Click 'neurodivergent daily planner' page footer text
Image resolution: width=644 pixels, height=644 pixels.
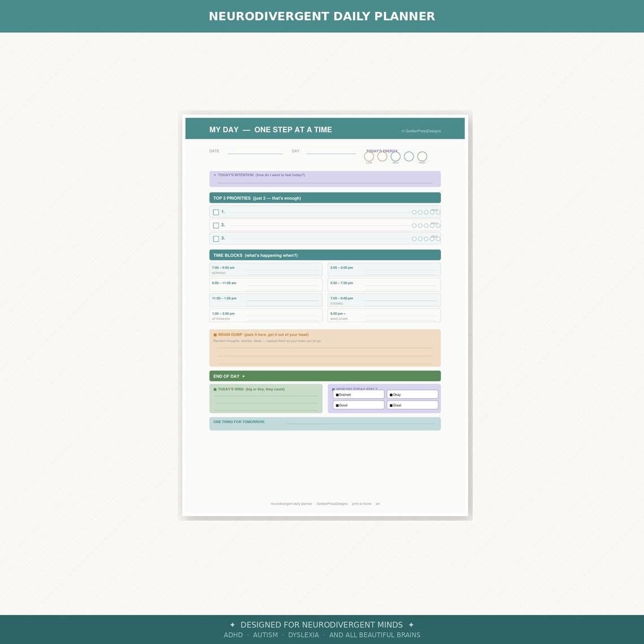pos(291,503)
